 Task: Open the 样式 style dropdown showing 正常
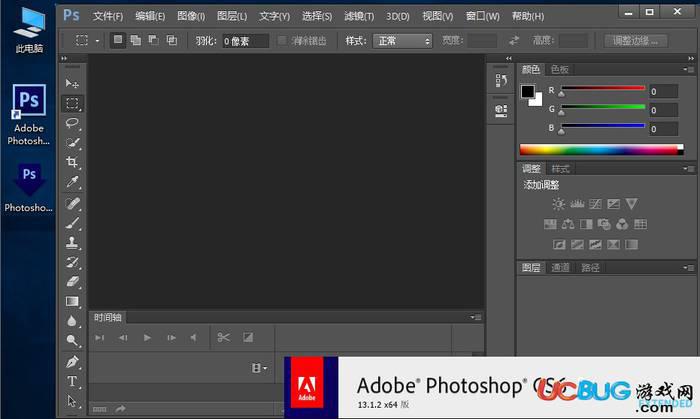click(x=402, y=41)
